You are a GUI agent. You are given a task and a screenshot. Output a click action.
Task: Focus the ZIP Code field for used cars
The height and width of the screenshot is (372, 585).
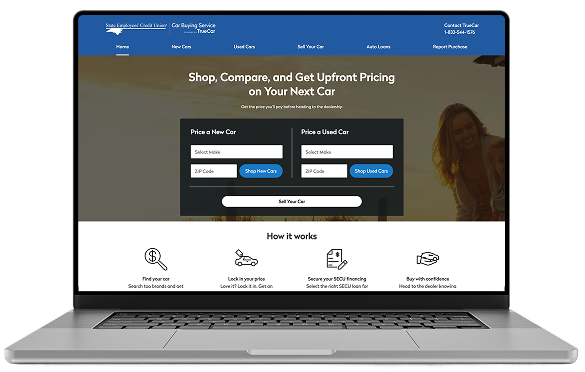coord(324,171)
